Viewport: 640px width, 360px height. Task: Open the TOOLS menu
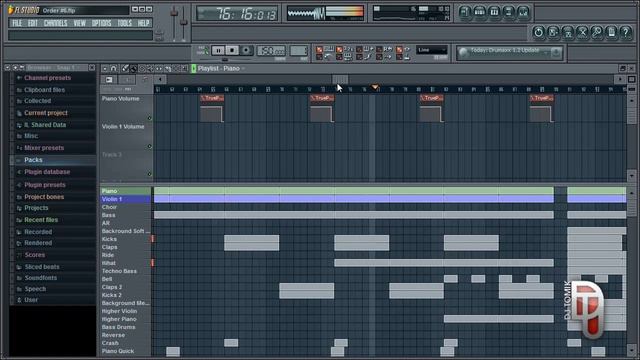click(x=124, y=23)
